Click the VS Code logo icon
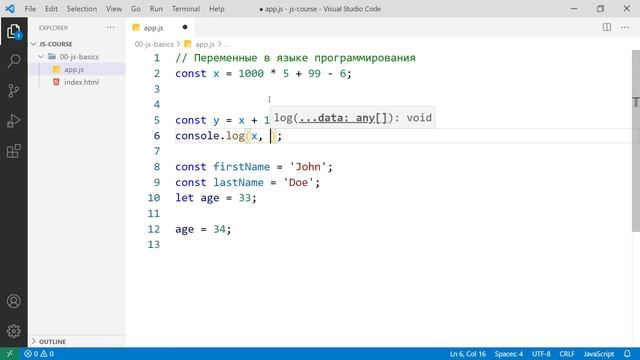The image size is (640, 360). click(x=10, y=8)
